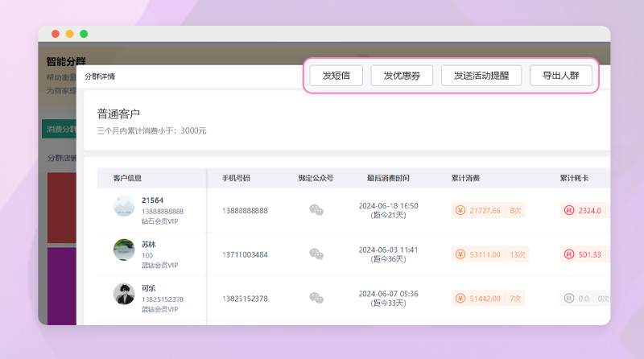Click cumulative amount 21727.66
Screen dimensions: 644x359
pos(485,210)
